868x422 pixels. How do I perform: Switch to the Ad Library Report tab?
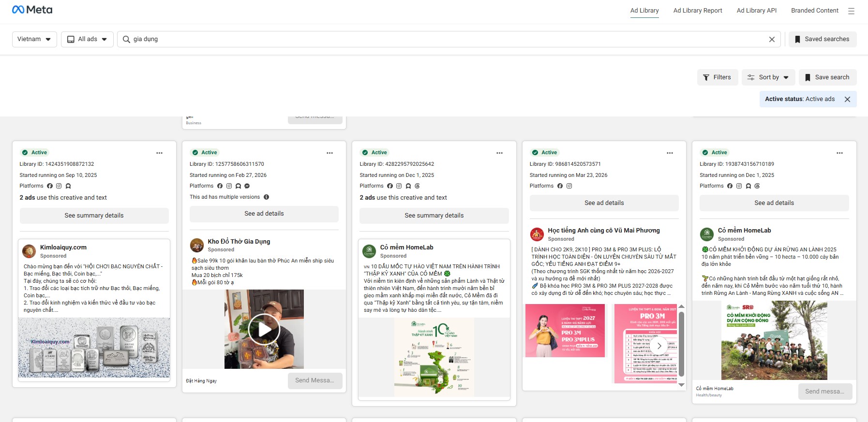698,11
